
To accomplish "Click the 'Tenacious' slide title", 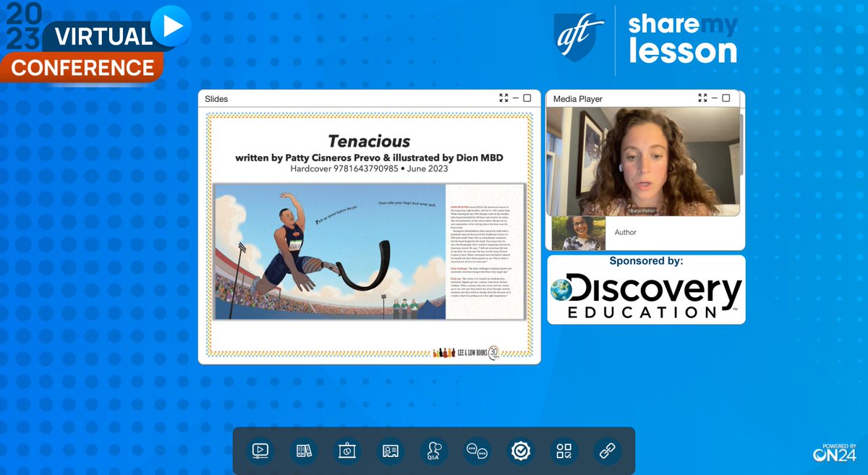I will point(369,141).
